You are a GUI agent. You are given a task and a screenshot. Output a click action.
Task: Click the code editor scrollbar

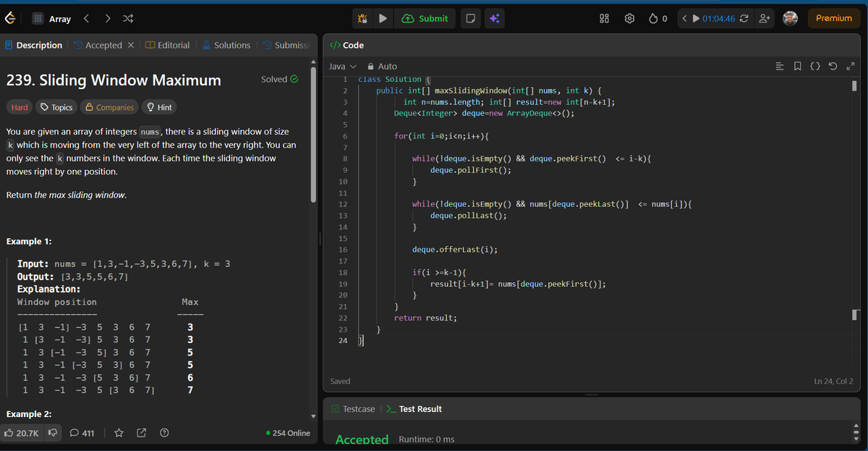(x=856, y=86)
